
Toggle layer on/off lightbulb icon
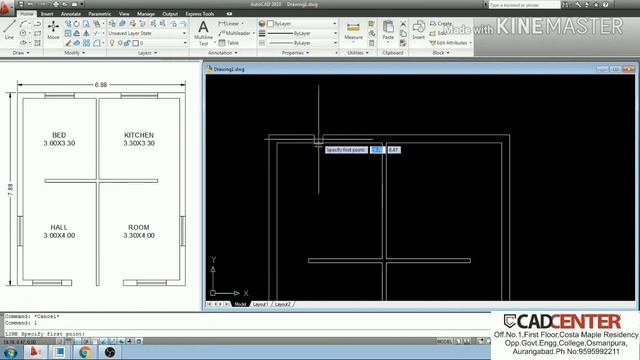[x=112, y=43]
